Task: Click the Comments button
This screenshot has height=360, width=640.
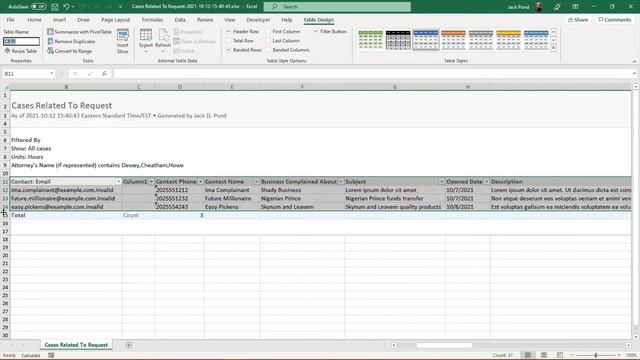Action: 614,20
